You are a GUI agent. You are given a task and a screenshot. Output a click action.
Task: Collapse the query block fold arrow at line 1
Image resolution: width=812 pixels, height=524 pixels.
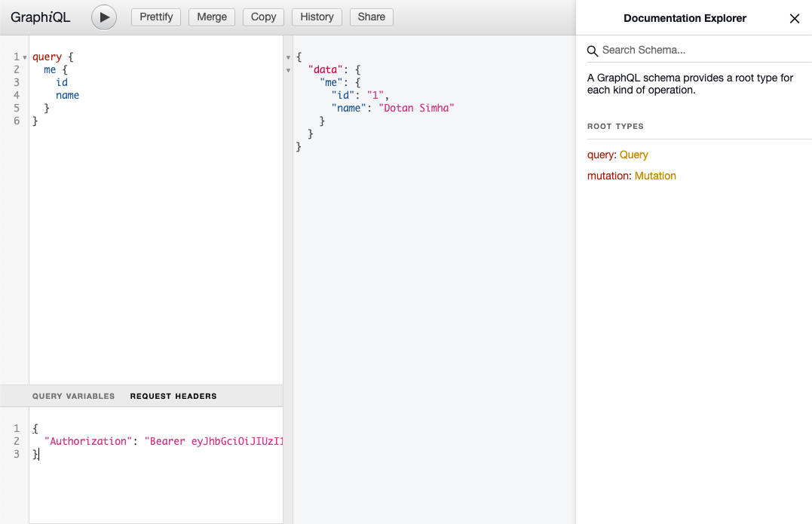[x=24, y=57]
